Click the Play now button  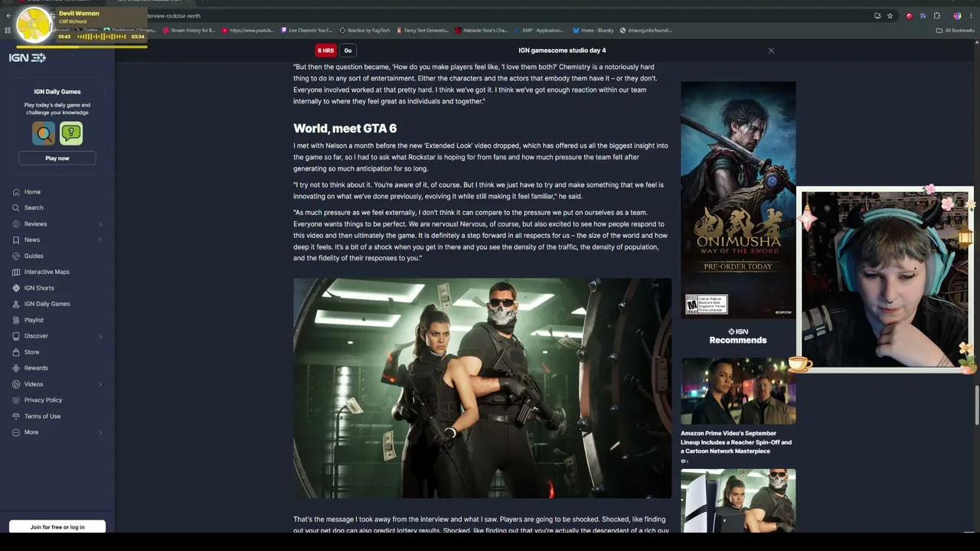[57, 158]
